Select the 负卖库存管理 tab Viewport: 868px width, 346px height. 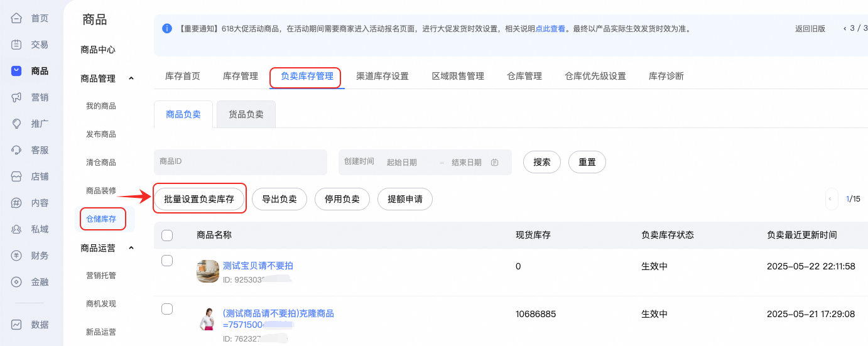click(307, 76)
